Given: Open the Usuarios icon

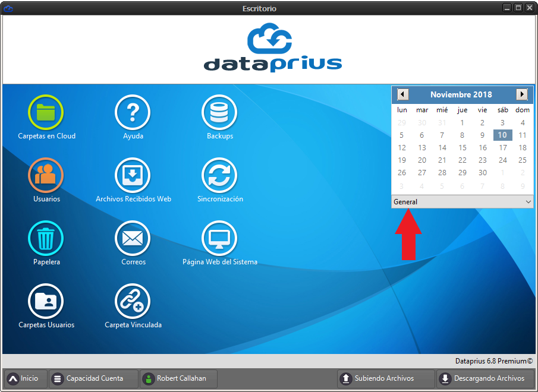Looking at the screenshot, I should click(46, 175).
